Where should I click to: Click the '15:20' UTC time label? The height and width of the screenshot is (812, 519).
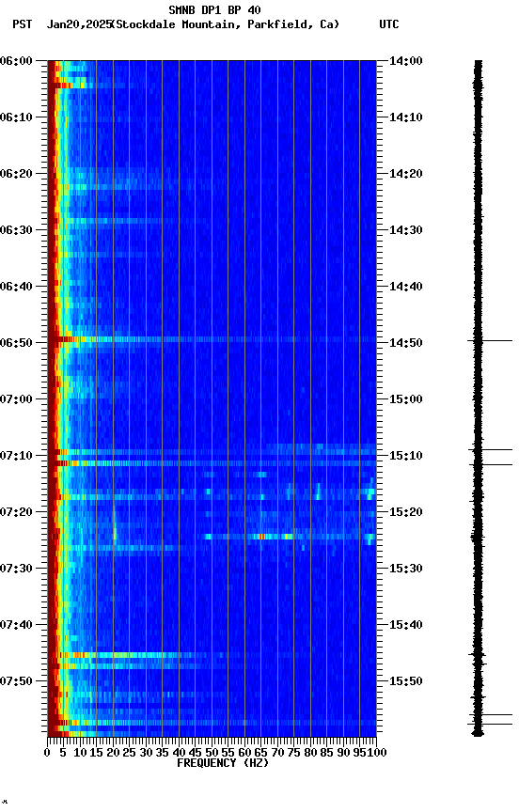(x=406, y=512)
